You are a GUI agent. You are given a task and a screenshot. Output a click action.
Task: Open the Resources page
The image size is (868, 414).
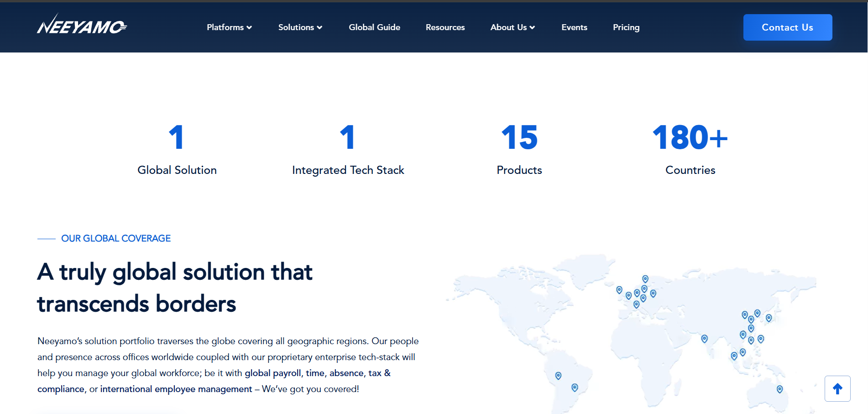click(445, 27)
